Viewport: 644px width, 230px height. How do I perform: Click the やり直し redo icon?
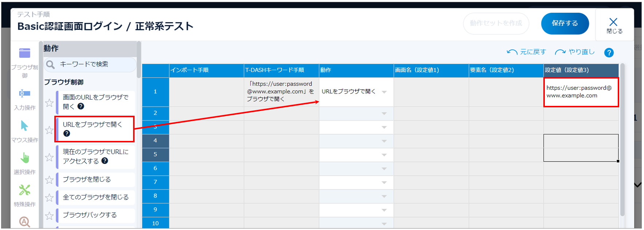point(560,52)
